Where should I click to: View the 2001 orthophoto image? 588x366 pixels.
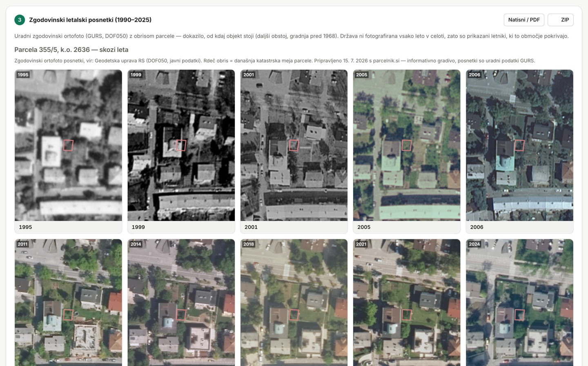294,145
